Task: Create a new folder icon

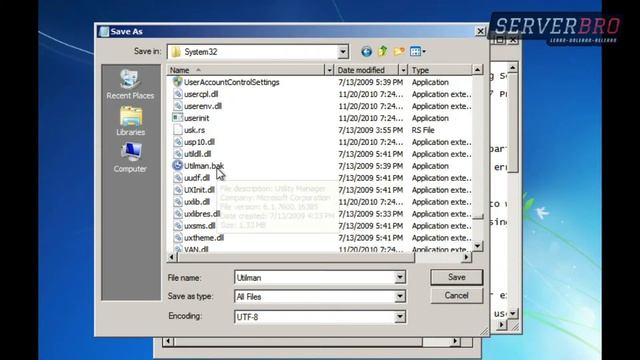Action: point(399,51)
